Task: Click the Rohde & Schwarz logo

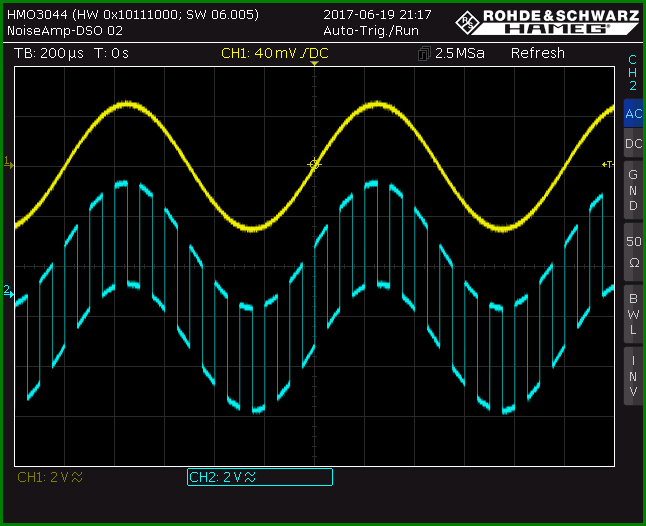Action: pyautogui.click(x=547, y=22)
